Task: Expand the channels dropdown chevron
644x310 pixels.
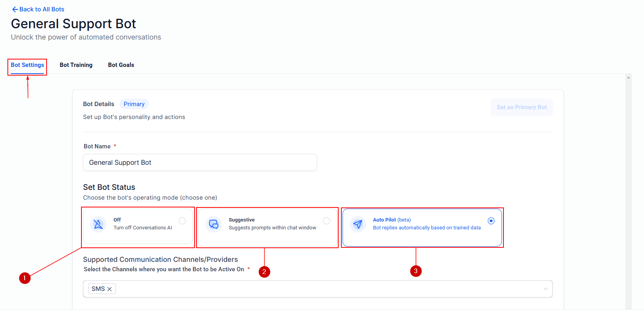Action: (545, 289)
